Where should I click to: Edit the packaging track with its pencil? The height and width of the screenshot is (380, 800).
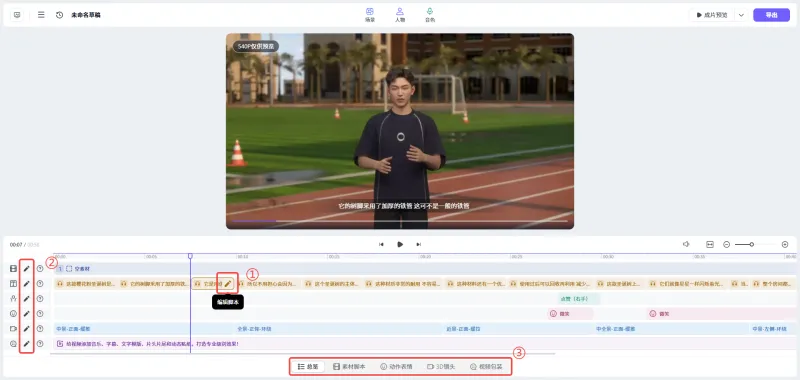pos(27,344)
